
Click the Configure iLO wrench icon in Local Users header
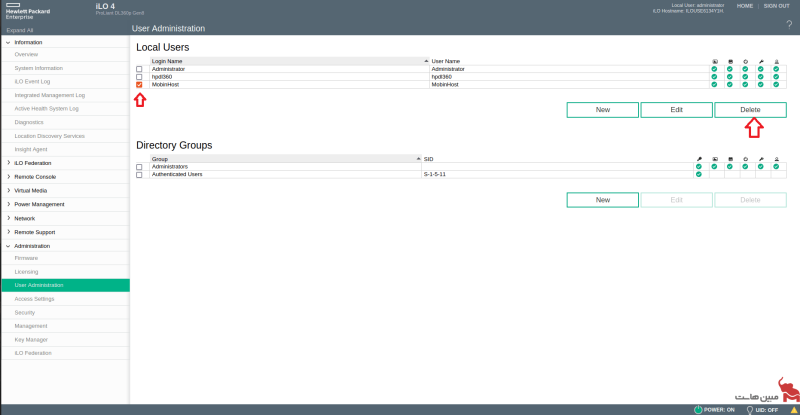[x=761, y=61]
